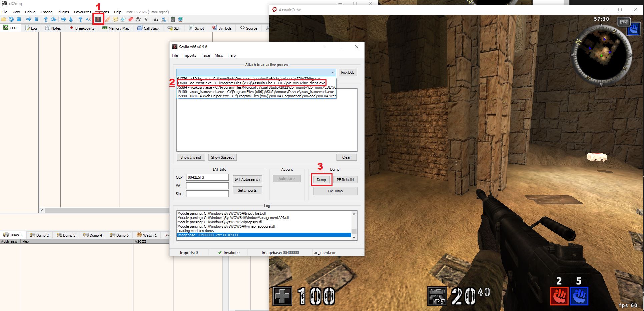The width and height of the screenshot is (644, 311).
Task: Click the Dump button in Scylla
Action: (x=321, y=180)
